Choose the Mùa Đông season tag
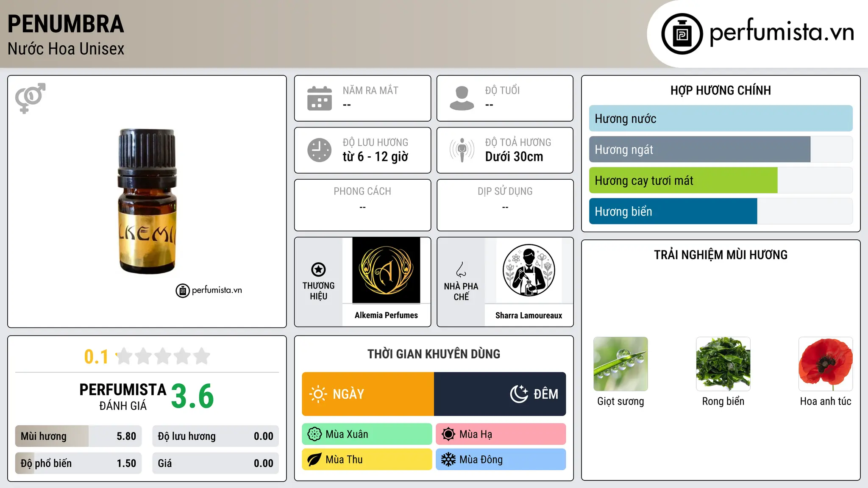Viewport: 868px width, 488px height. 501,460
